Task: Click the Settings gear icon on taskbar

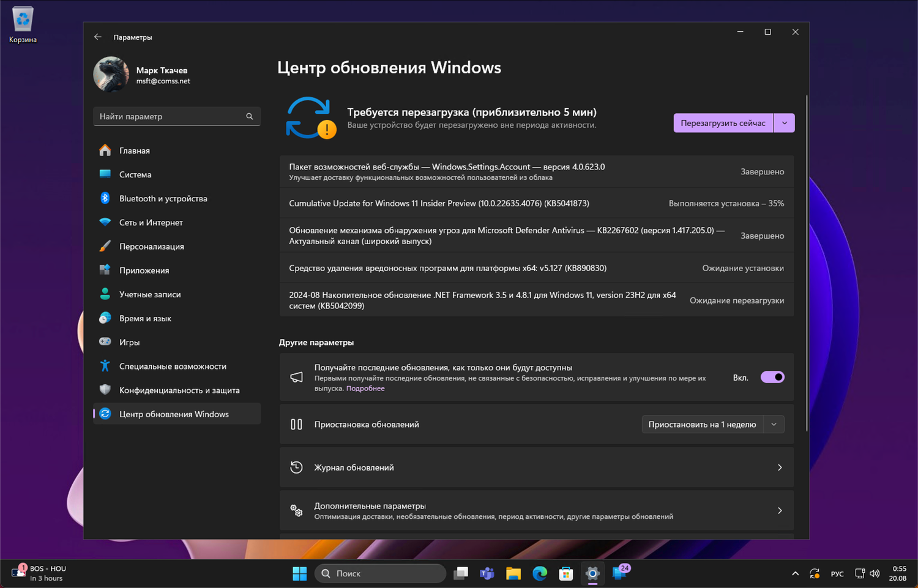Action: 592,573
